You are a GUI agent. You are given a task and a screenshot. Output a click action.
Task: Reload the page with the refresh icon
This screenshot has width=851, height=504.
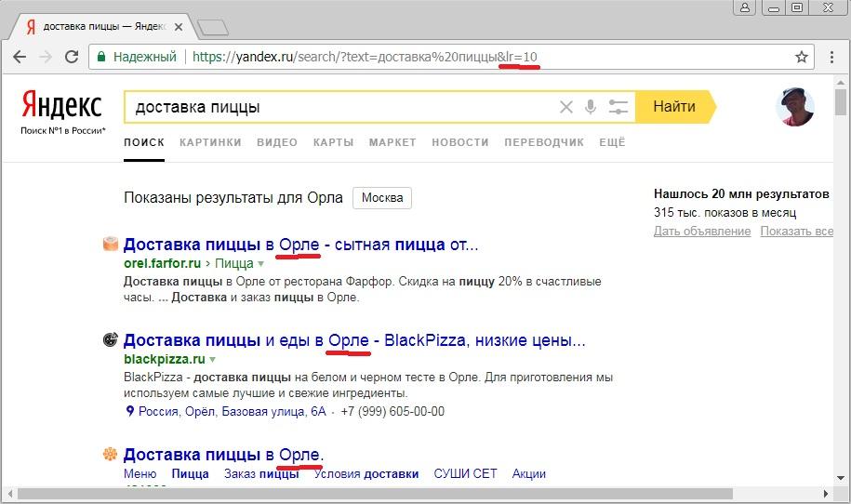click(71, 57)
